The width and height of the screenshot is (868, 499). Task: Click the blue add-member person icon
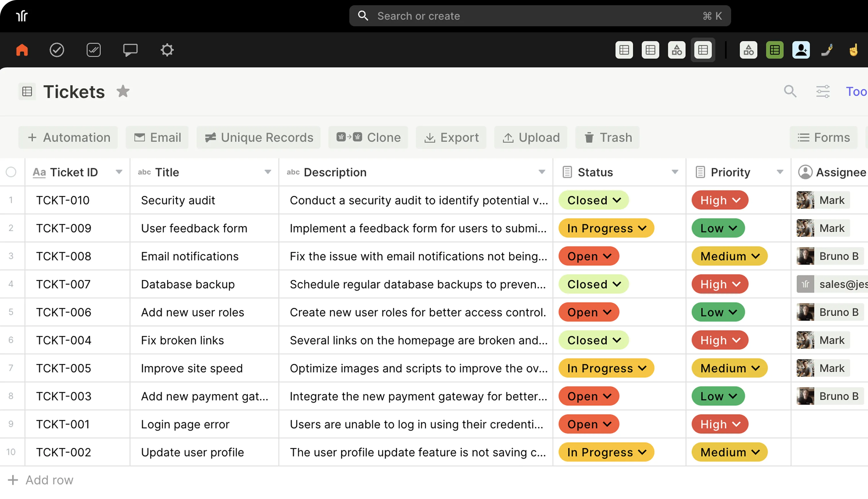[801, 50]
